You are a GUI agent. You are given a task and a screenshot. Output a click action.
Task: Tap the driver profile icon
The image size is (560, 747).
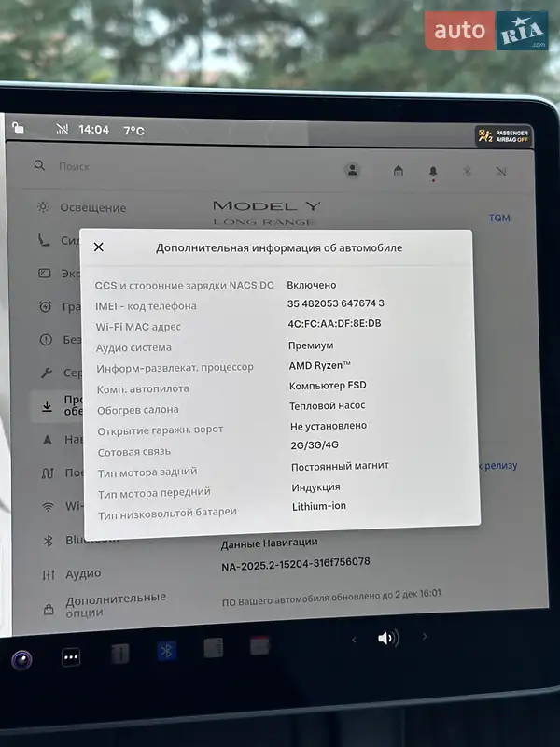[353, 170]
